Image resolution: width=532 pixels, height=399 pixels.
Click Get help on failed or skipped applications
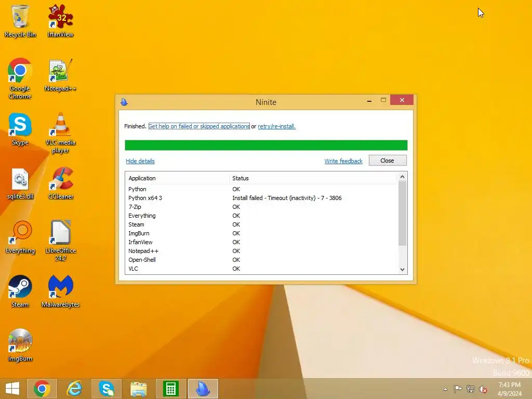tap(199, 126)
